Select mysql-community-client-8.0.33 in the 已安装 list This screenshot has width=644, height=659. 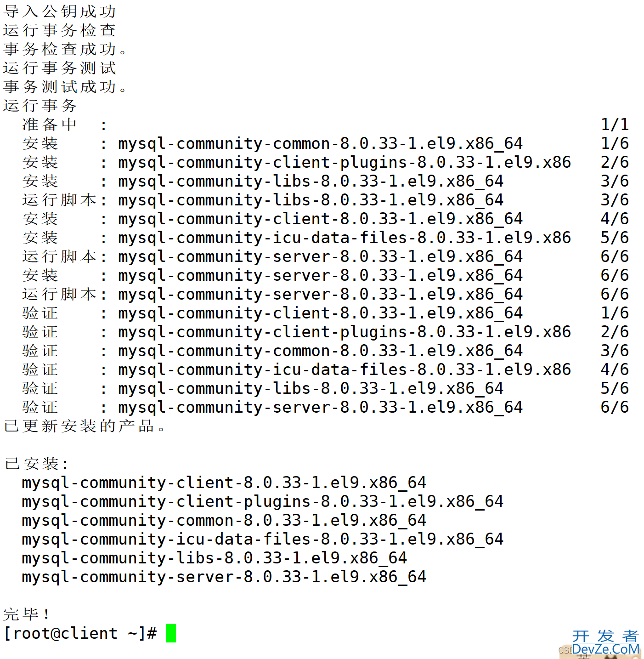[224, 483]
